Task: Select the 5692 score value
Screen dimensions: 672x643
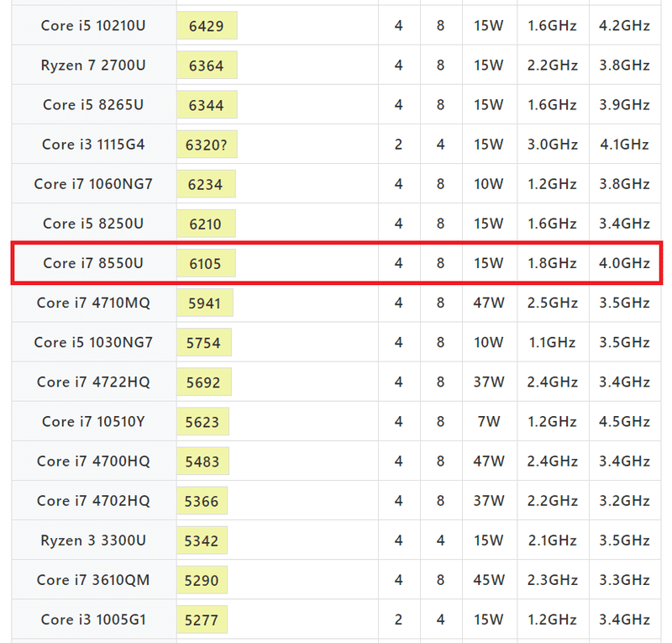Action: 203,382
